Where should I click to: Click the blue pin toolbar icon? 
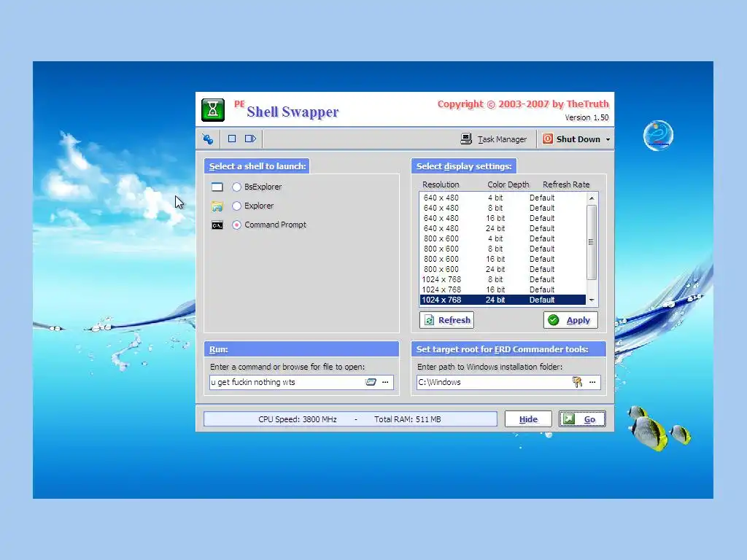click(x=208, y=139)
